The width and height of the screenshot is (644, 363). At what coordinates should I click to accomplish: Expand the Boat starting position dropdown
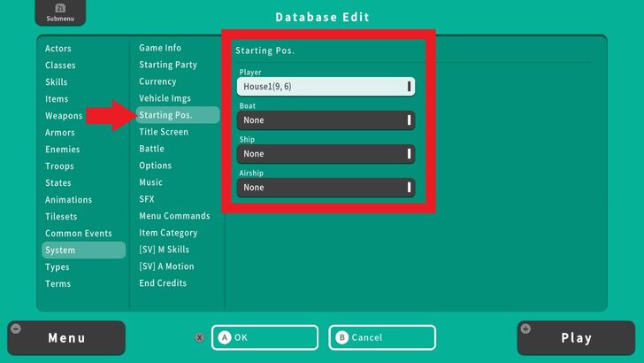326,120
